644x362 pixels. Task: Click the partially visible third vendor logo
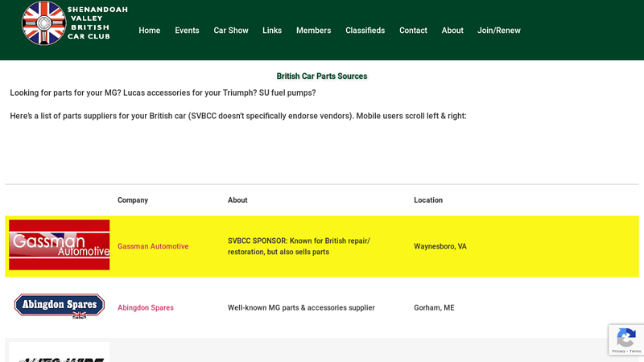coord(60,354)
